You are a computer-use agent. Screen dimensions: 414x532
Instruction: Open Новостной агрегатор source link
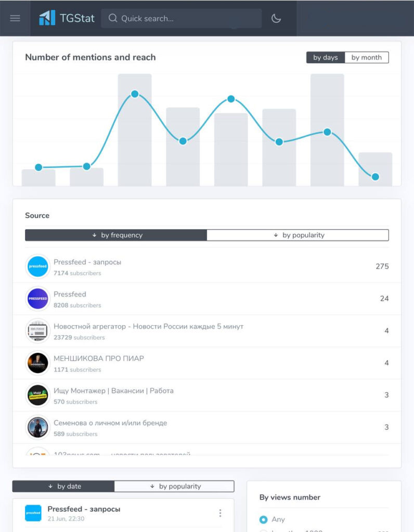(148, 326)
